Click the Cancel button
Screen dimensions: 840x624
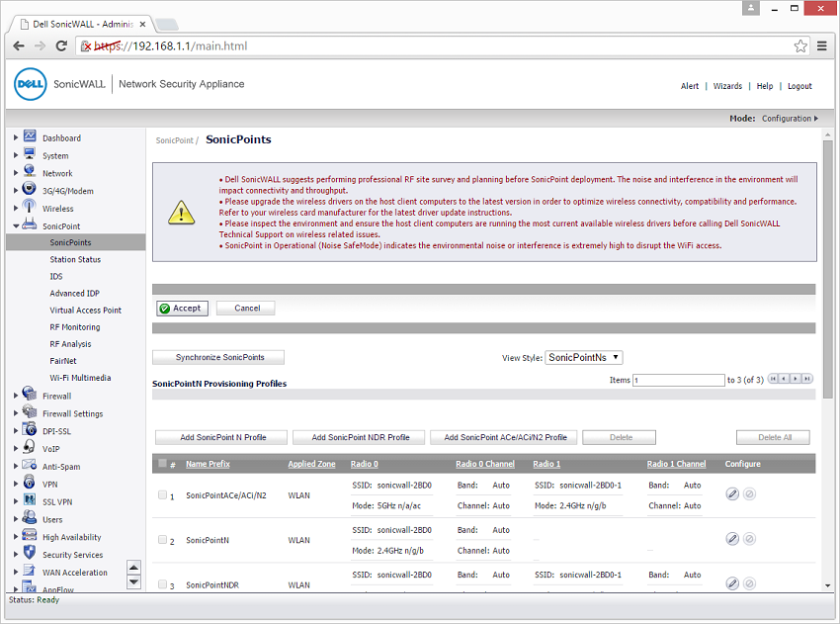[x=246, y=309]
